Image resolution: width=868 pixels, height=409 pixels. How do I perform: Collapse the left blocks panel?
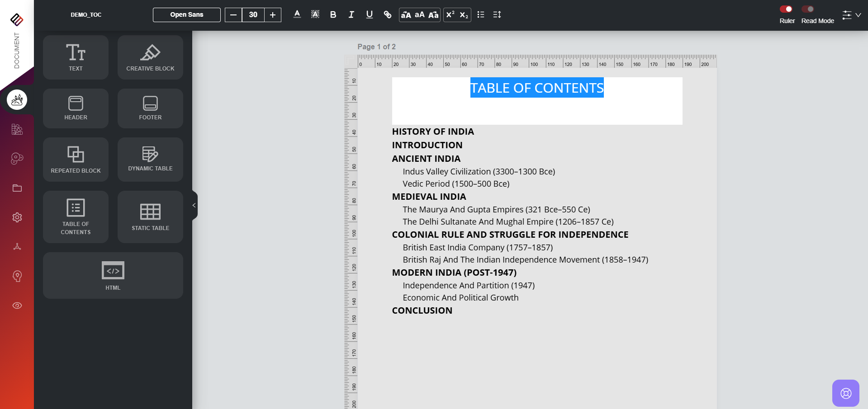point(194,205)
